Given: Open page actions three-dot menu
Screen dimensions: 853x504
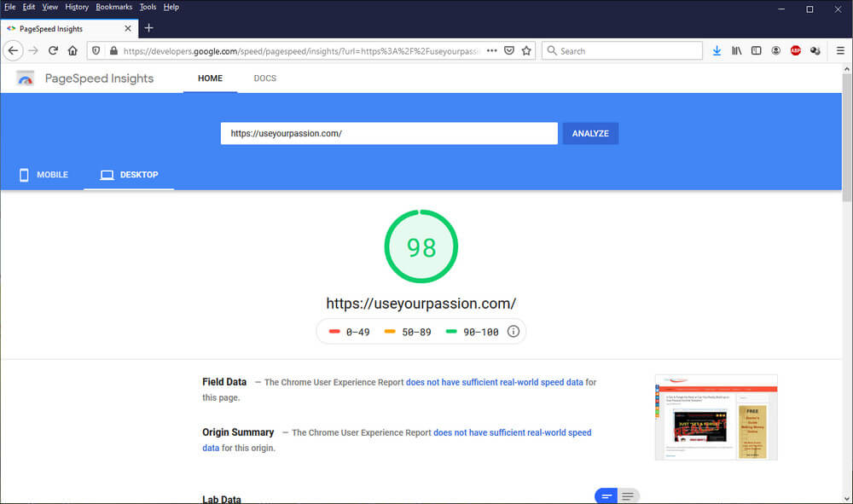Looking at the screenshot, I should pos(492,50).
